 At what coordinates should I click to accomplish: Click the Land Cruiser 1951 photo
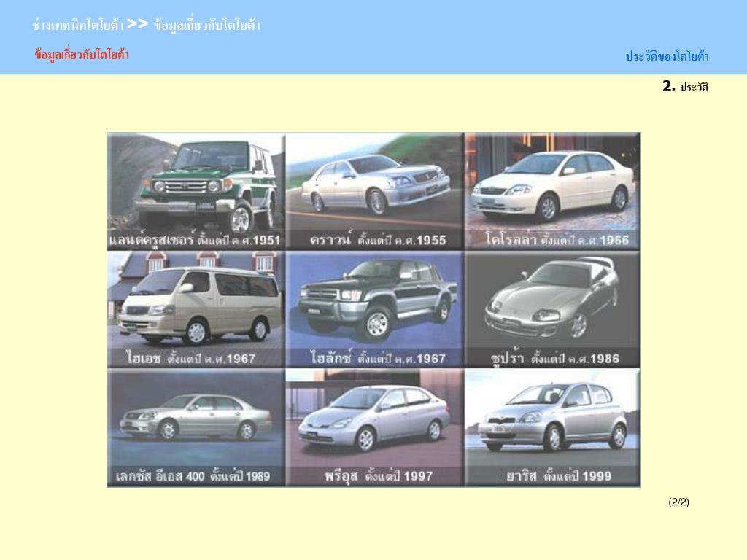(x=196, y=191)
